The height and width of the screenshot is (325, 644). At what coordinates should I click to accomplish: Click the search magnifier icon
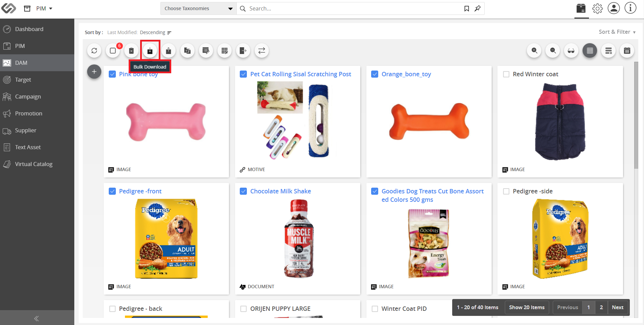[x=242, y=8]
